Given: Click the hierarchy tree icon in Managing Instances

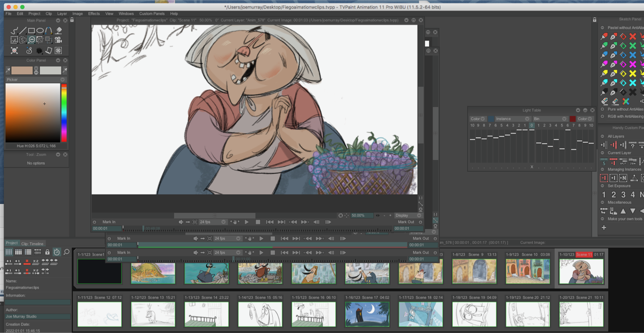Looking at the screenshot, I should [634, 178].
